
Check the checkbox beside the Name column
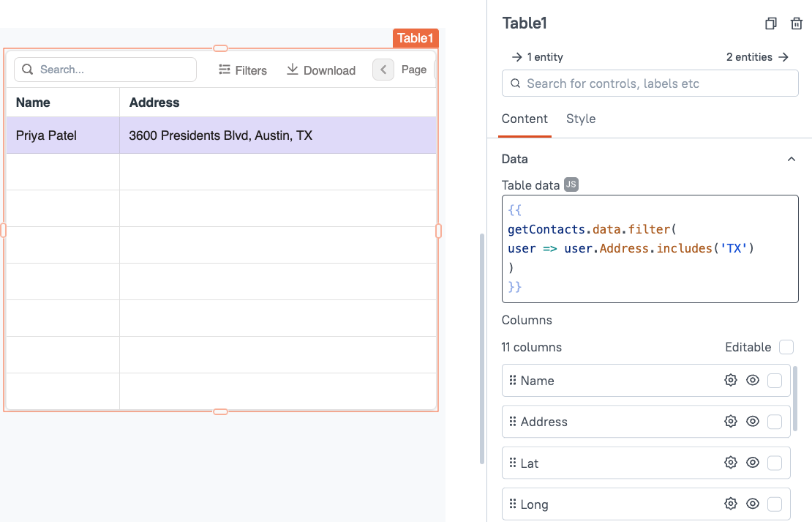pos(775,380)
